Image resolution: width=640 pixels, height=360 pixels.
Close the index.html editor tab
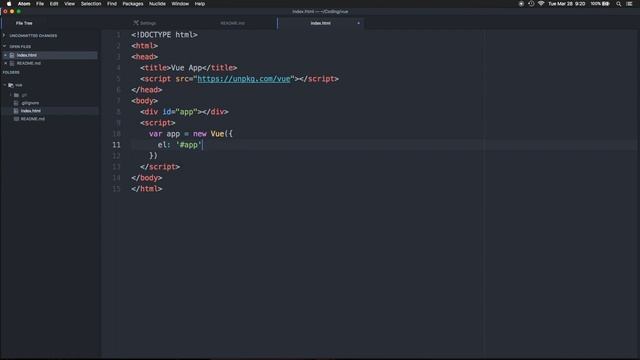[359, 23]
